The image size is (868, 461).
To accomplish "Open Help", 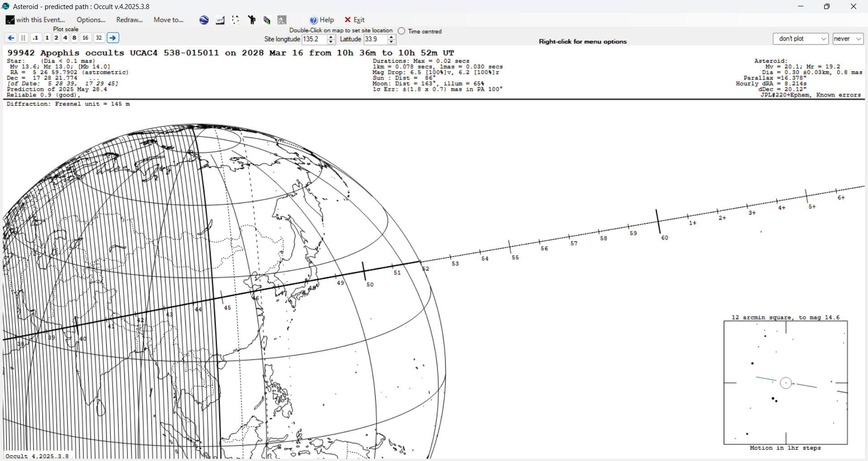I will tap(322, 20).
